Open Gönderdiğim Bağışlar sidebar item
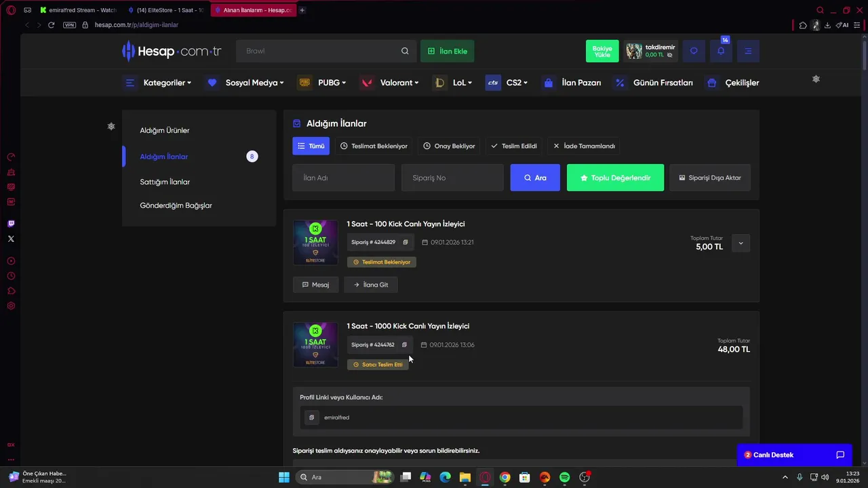 tap(176, 205)
